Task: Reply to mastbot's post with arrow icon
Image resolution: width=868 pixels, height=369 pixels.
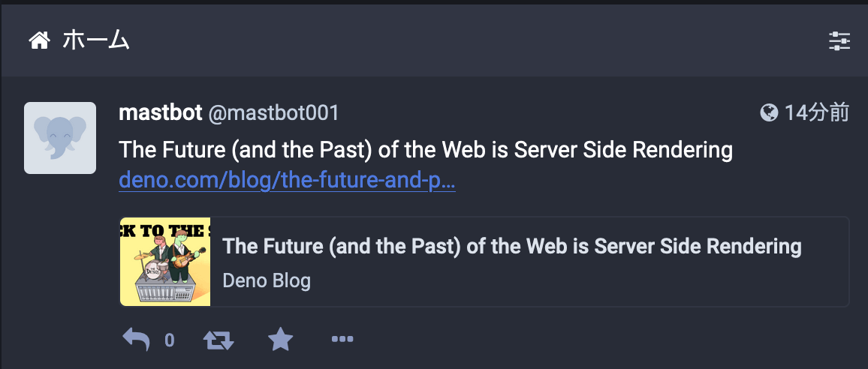Action: tap(136, 339)
